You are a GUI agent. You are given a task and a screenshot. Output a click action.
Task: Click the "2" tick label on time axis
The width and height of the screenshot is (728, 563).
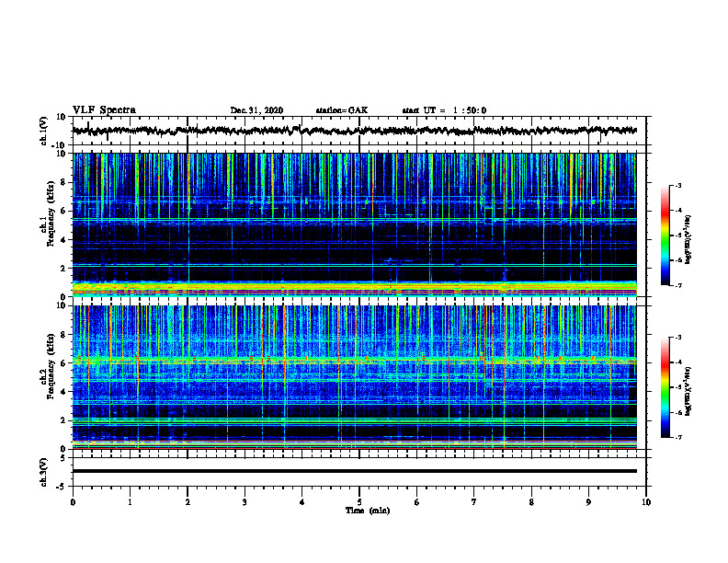(188, 502)
